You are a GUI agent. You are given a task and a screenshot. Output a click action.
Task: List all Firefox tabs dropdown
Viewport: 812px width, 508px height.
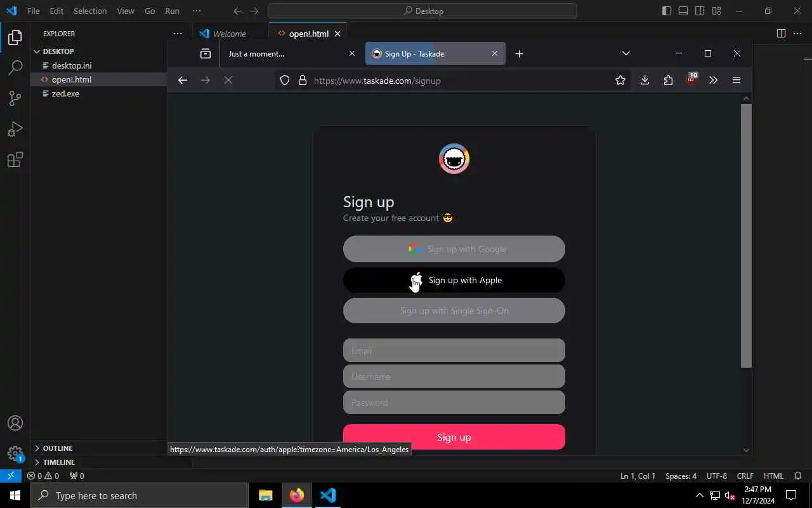(626, 54)
